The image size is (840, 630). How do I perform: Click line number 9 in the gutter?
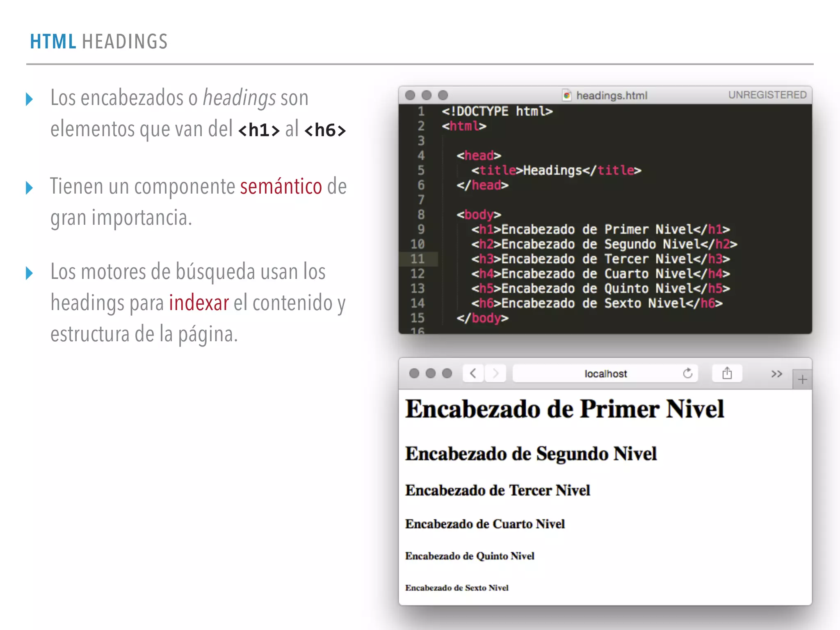pyautogui.click(x=421, y=229)
